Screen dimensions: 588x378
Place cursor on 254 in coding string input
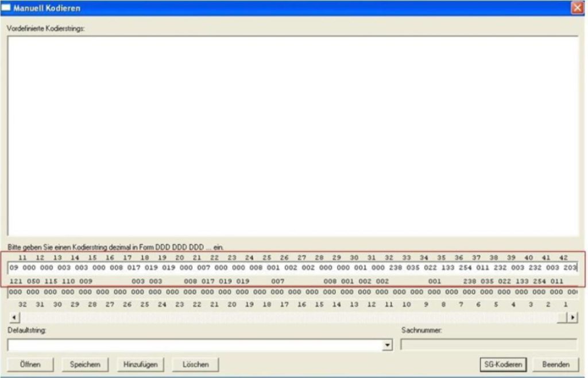coord(465,268)
